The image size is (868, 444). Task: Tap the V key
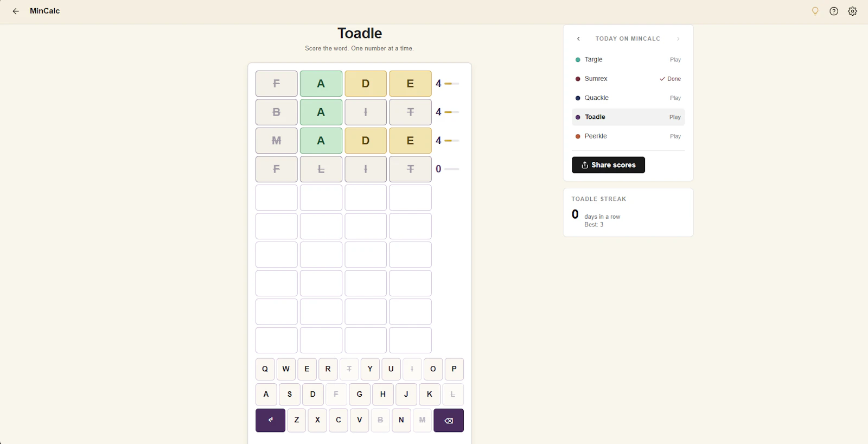click(360, 420)
